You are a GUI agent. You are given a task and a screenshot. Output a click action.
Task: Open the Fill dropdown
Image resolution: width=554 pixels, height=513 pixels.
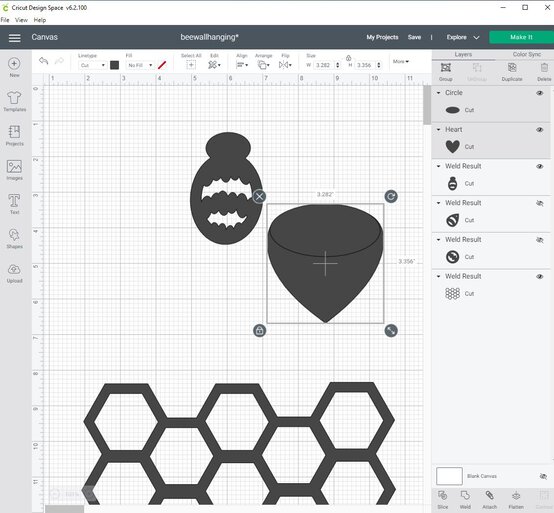pos(140,65)
